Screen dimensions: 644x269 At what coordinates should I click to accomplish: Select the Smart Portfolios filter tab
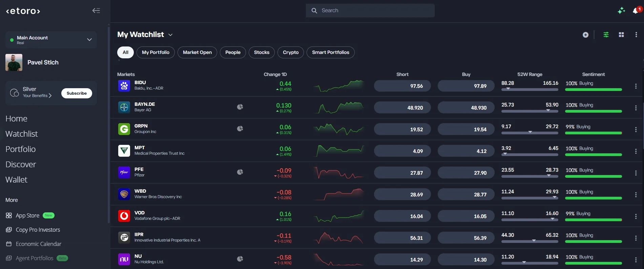click(331, 52)
